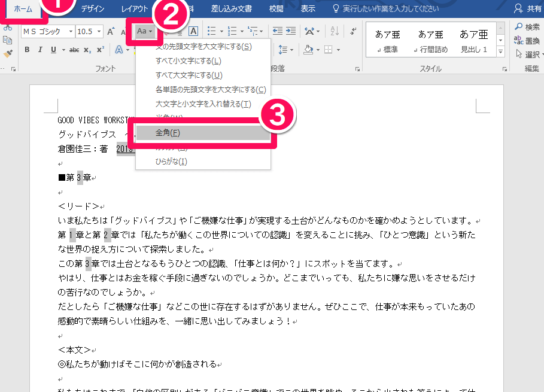Toggle show paragraph marks icon
Viewport: 544px width, 392px height.
[352, 31]
